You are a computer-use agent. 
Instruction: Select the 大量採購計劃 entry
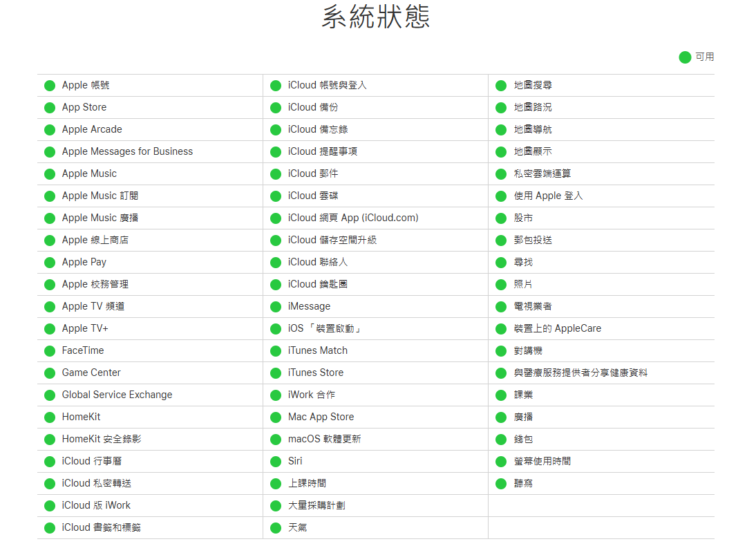(x=316, y=505)
